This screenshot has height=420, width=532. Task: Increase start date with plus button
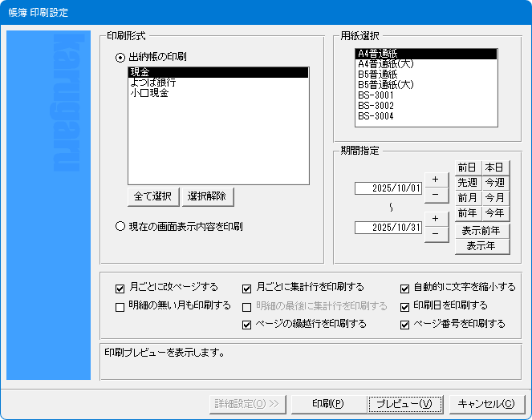435,179
